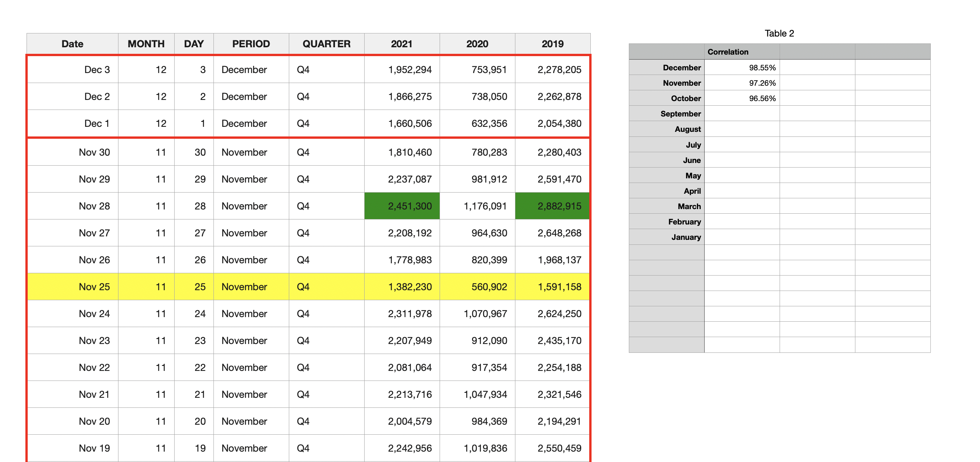Click the 96.56% correlation cell
Viewport: 980px width, 462px height.
[742, 98]
